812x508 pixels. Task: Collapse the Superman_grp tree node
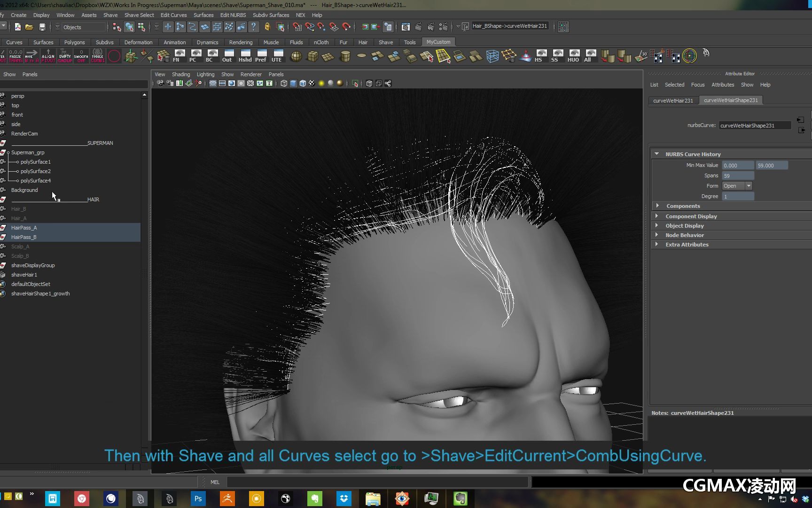tap(8, 152)
